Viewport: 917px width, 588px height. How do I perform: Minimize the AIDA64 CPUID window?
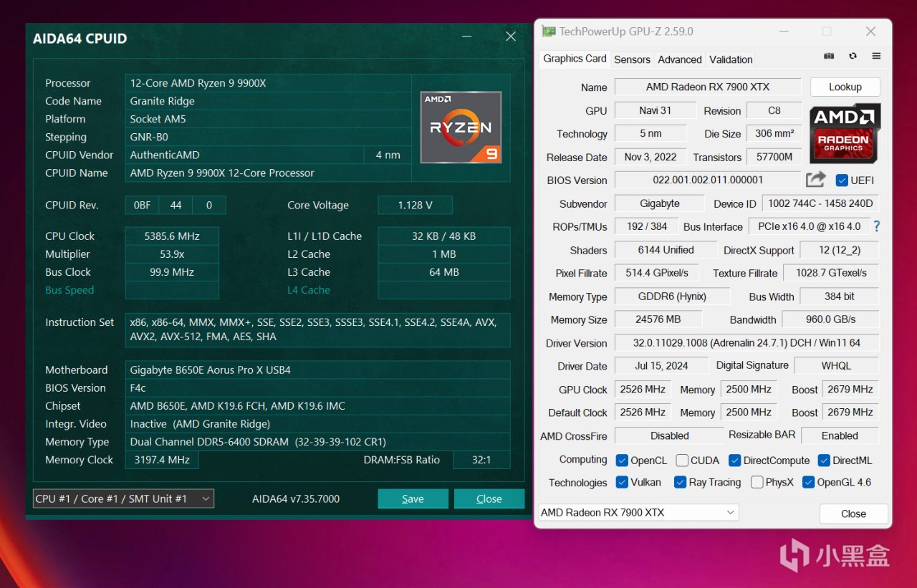coord(466,37)
